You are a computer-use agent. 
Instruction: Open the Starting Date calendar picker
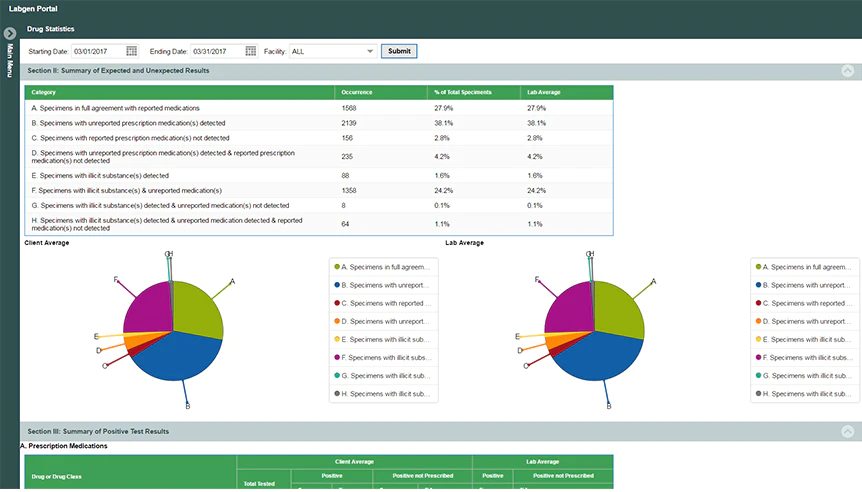click(131, 51)
